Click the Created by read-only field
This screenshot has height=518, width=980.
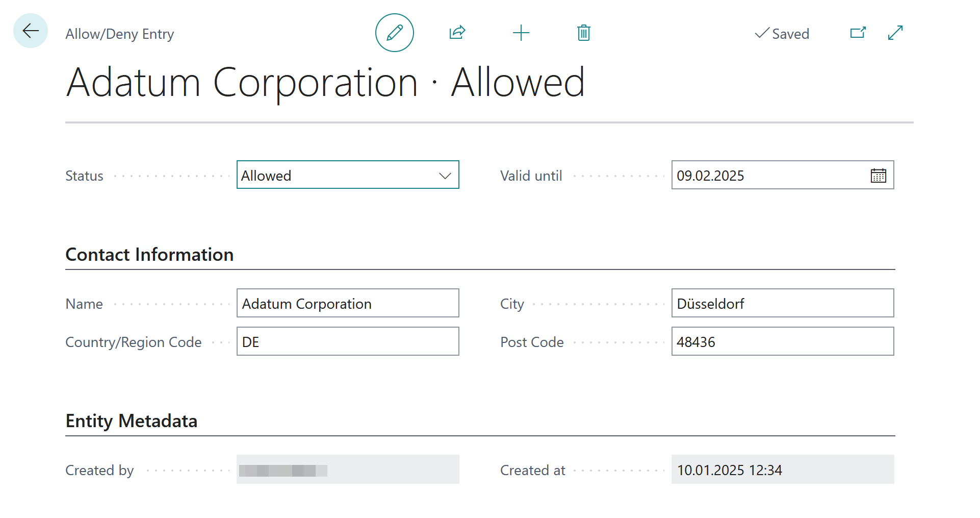[x=348, y=470]
